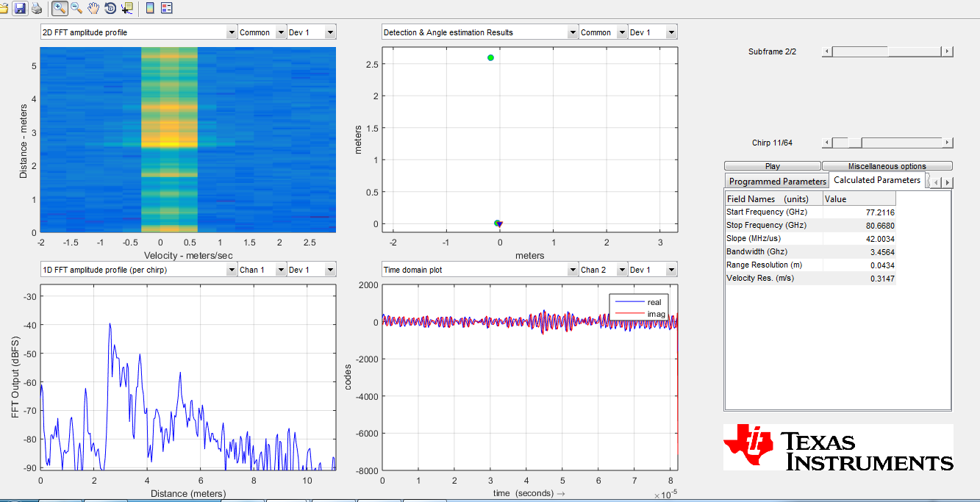This screenshot has width=980, height=502.
Task: Open the 2D FFT amplitude profile dropdown
Action: [x=138, y=32]
